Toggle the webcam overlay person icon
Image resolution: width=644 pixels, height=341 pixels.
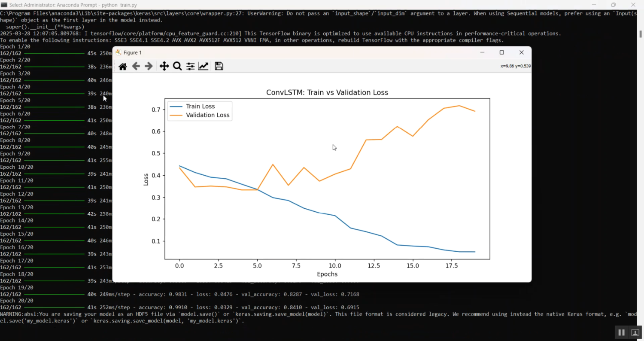click(x=635, y=332)
